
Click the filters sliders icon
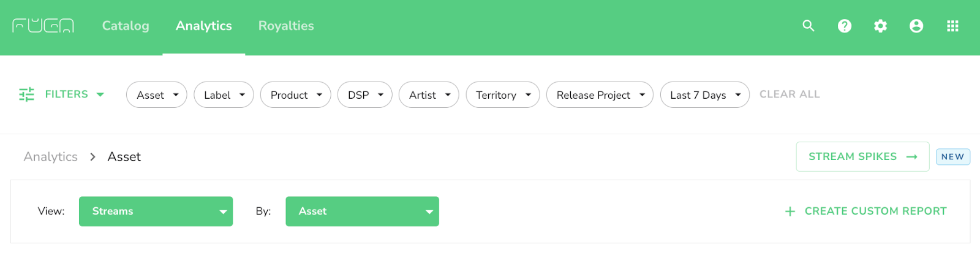(26, 94)
